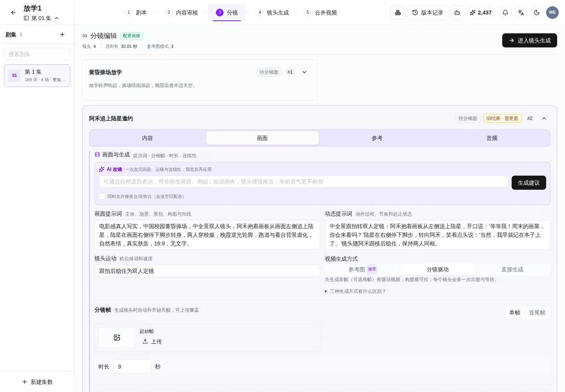
Task: Click the 动态提示词 text area
Action: [437, 235]
